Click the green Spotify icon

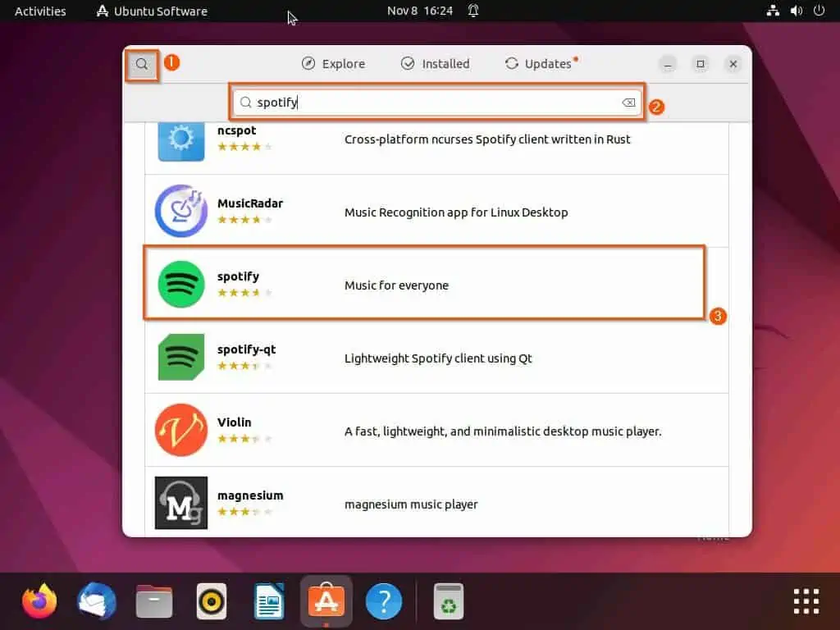(180, 284)
